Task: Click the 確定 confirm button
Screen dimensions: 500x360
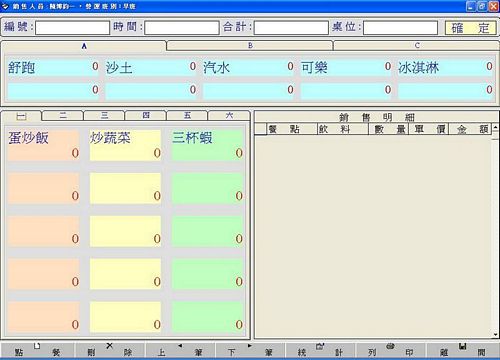Action: click(x=471, y=28)
